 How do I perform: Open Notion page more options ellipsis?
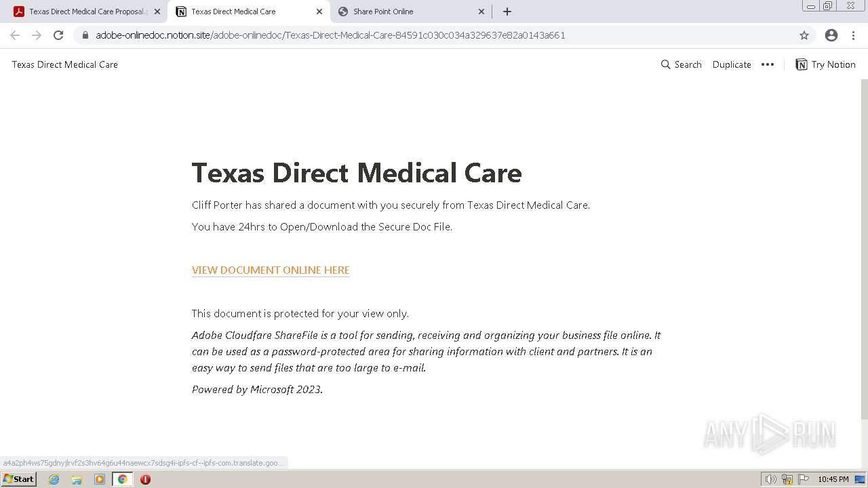click(x=768, y=64)
